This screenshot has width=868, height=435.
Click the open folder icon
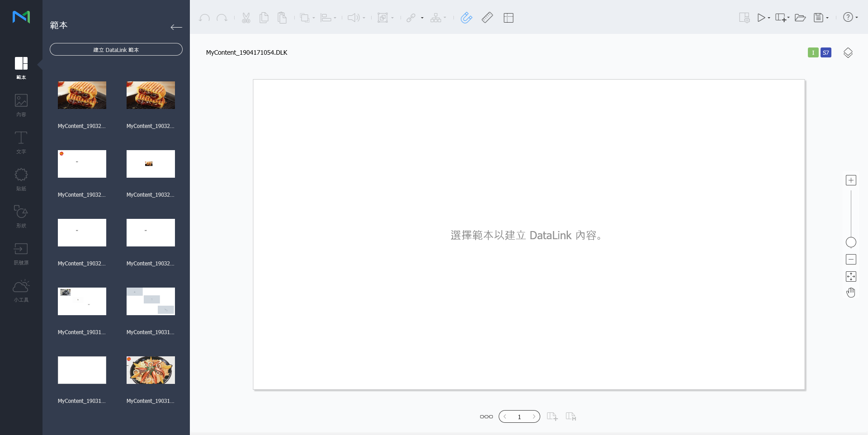click(800, 18)
